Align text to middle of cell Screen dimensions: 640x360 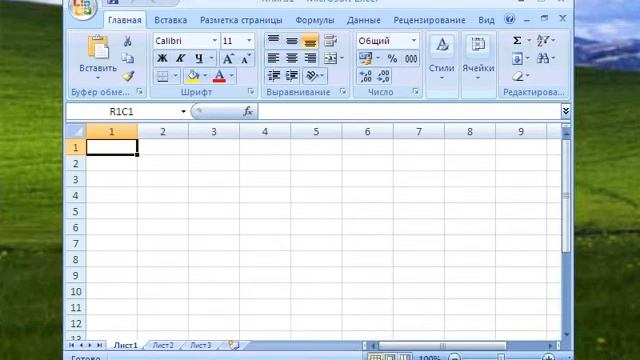tap(292, 40)
